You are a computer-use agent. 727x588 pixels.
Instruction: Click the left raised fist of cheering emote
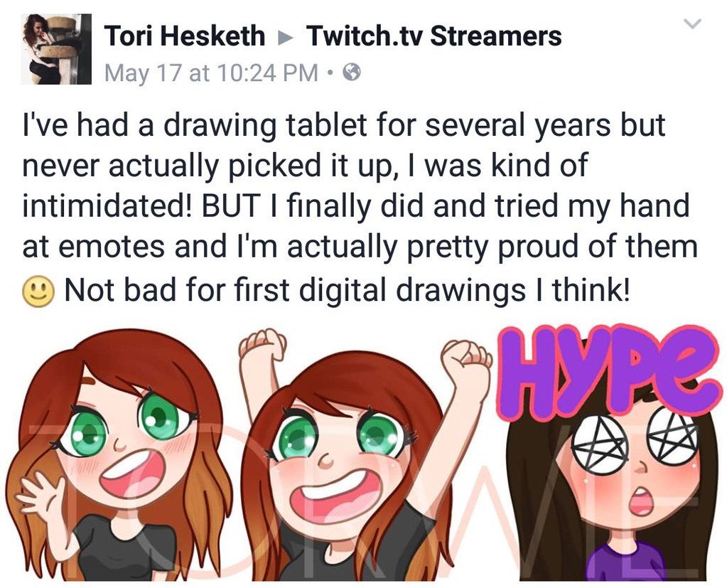click(x=263, y=344)
